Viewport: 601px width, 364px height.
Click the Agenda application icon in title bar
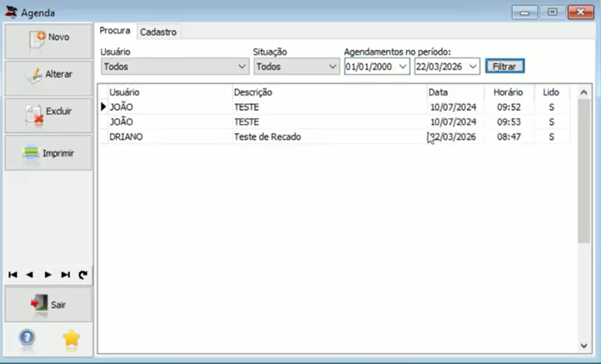tap(11, 13)
